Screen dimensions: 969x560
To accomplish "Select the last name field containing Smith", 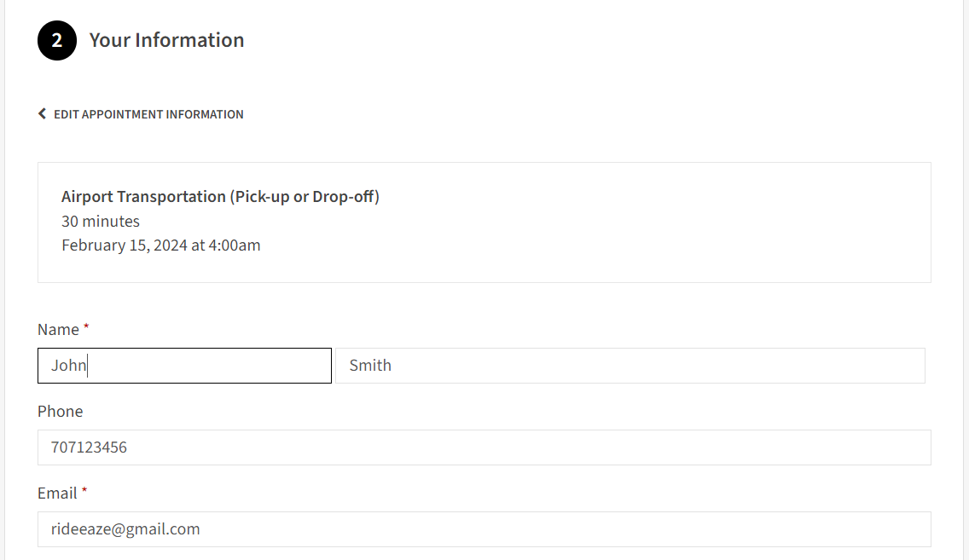I will (630, 366).
